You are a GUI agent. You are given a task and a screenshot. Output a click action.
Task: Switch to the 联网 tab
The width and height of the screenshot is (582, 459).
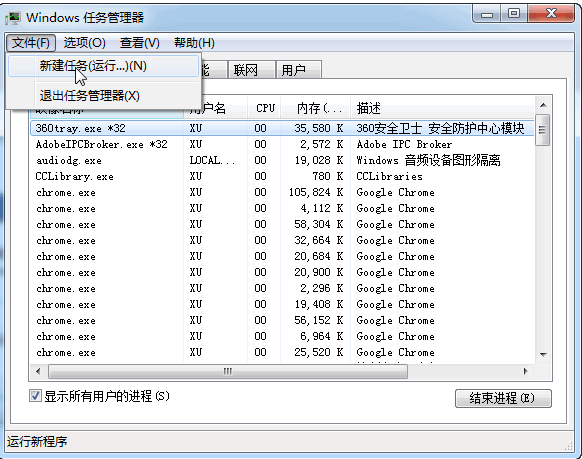[x=251, y=70]
